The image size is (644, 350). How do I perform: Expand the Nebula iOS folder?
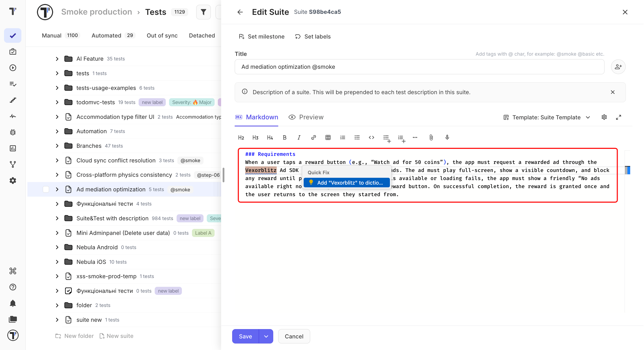[x=57, y=262]
